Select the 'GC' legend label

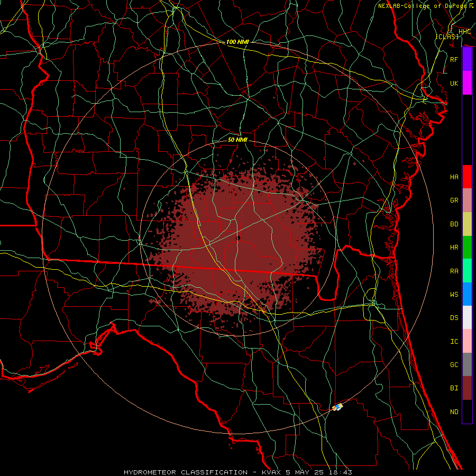tap(454, 365)
